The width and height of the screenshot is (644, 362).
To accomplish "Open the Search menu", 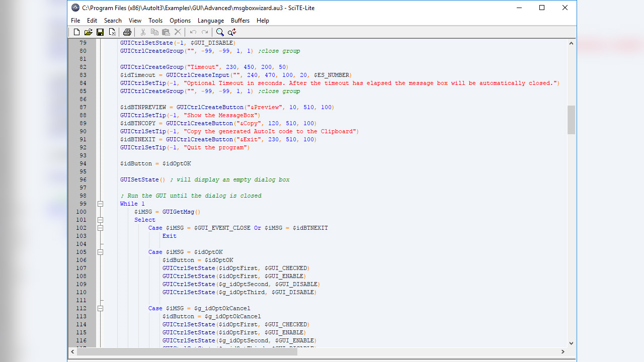I will (113, 21).
